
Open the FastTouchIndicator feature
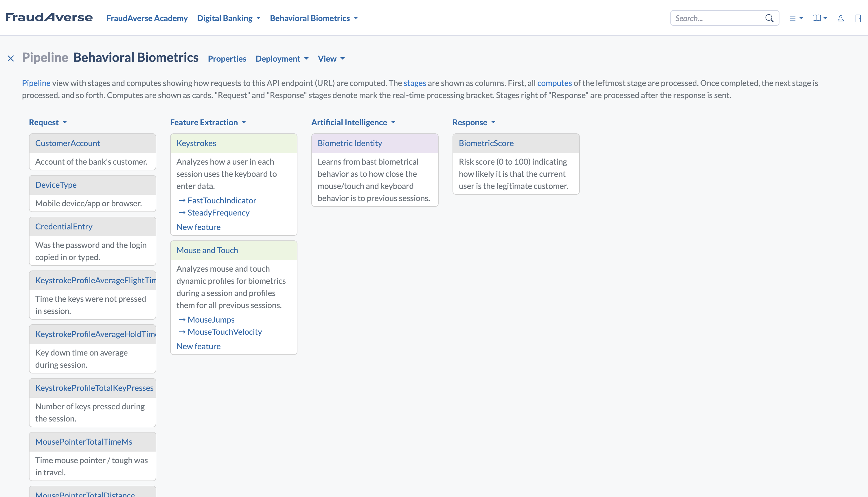tap(222, 200)
